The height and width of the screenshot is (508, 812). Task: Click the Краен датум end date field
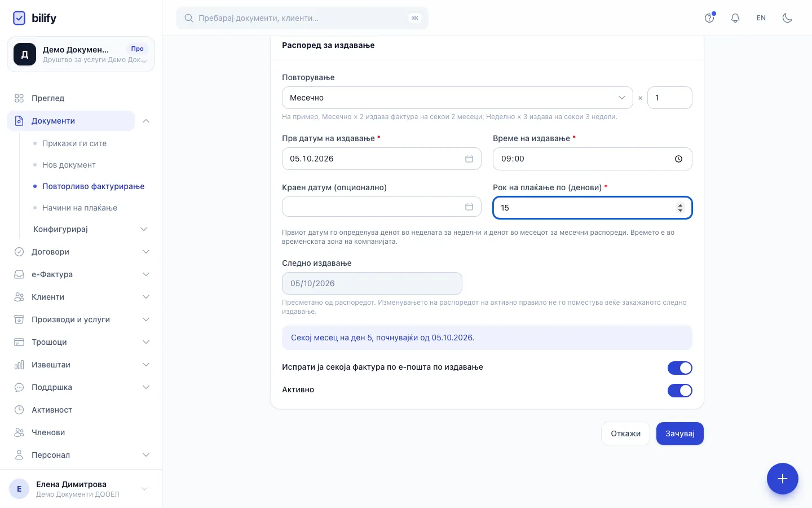pyautogui.click(x=382, y=207)
